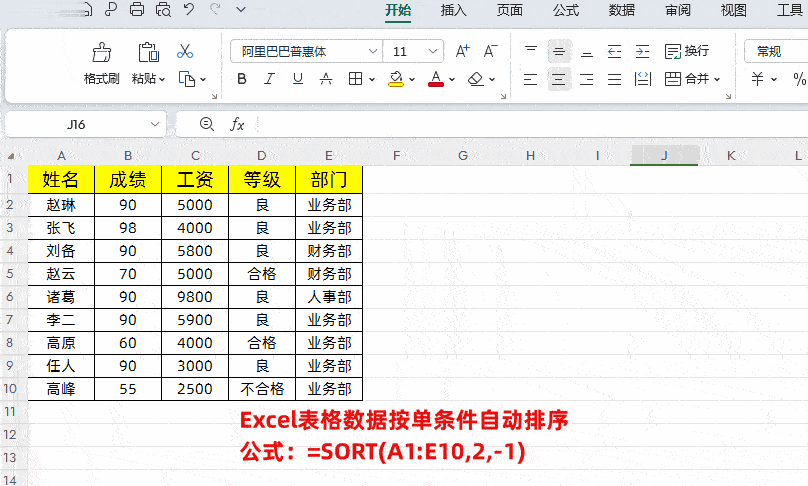
Task: Click inside the formula bar input
Action: tap(531, 124)
